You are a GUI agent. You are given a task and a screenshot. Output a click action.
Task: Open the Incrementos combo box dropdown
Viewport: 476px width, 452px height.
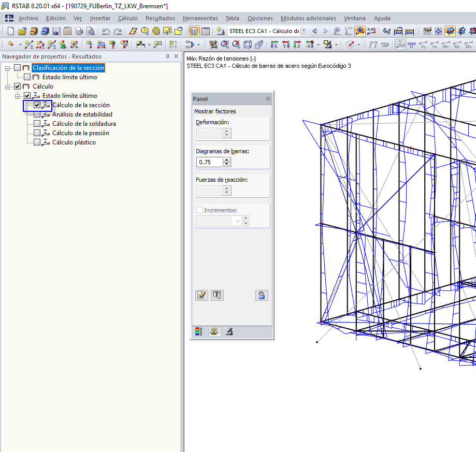pos(238,221)
